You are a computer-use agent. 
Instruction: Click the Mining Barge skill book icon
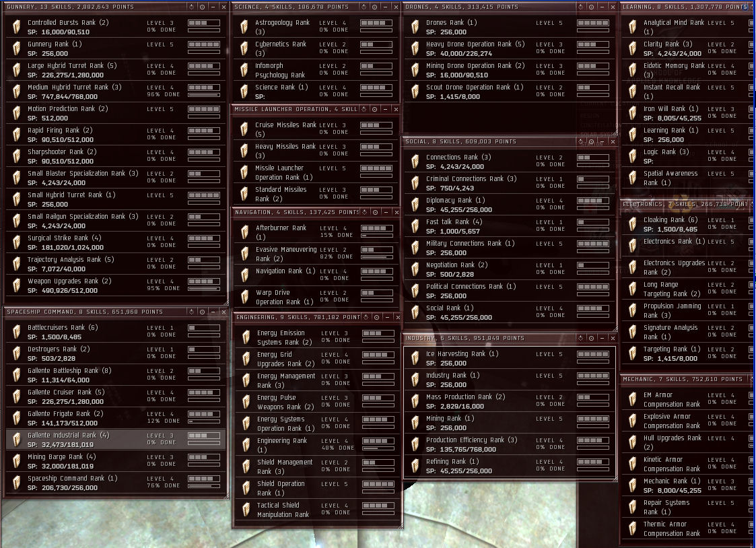click(x=16, y=461)
